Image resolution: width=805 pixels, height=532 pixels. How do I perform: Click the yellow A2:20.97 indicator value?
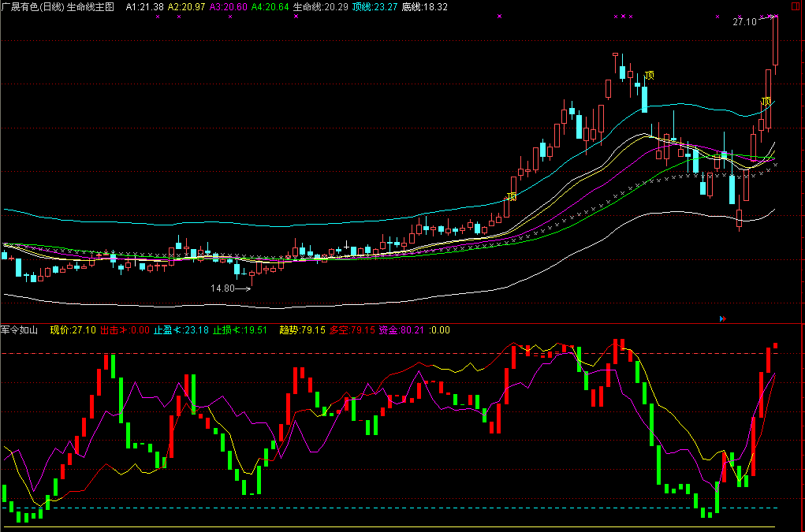[186, 6]
